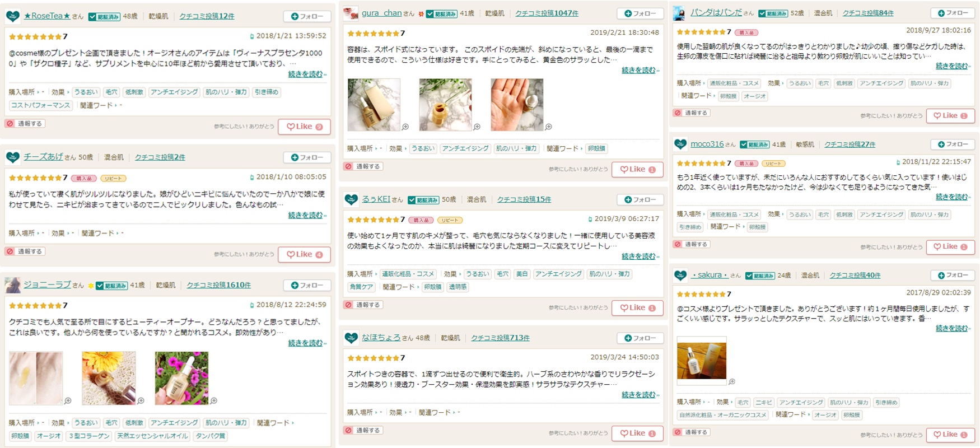
Task: Follow gura_chan with the フォロー button
Action: pos(640,13)
